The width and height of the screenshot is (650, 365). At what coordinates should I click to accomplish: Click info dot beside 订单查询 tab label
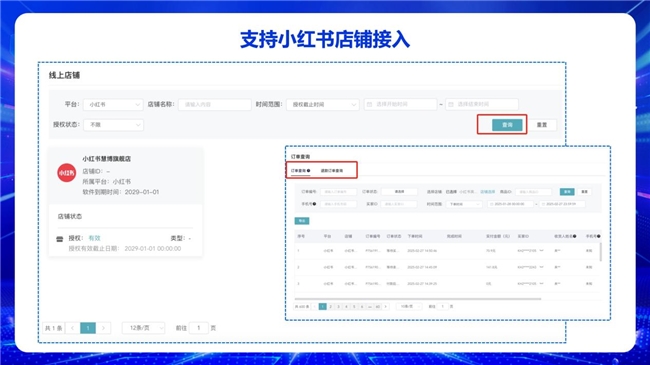pos(308,170)
